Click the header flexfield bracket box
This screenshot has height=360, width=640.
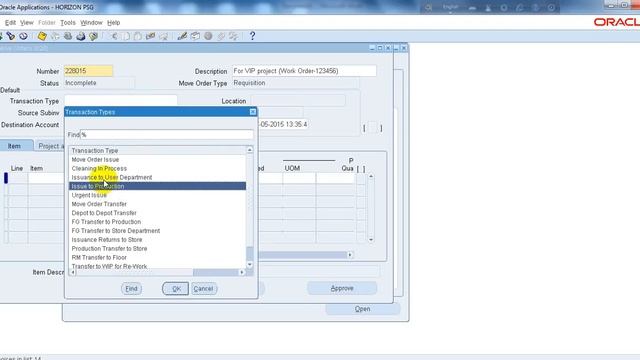373,128
